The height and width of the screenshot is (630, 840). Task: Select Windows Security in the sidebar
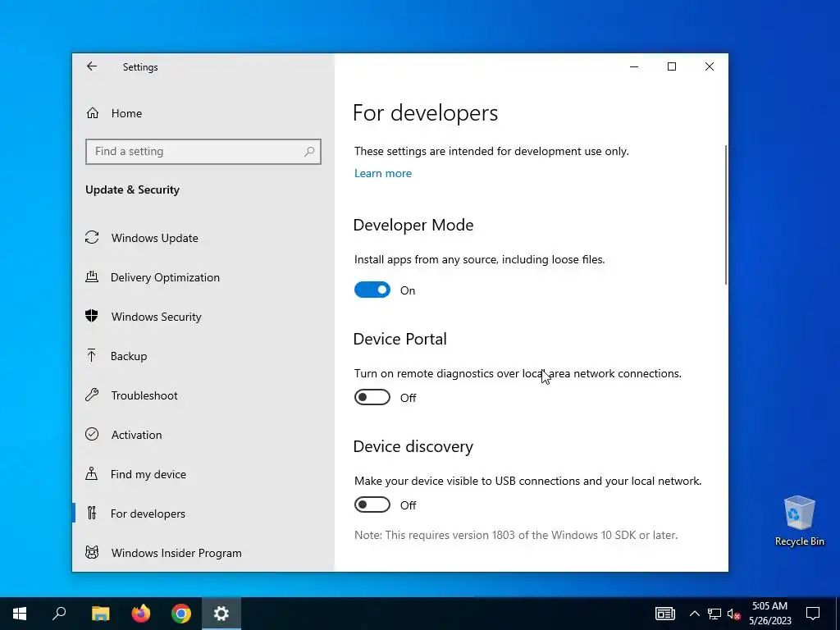coord(203,317)
